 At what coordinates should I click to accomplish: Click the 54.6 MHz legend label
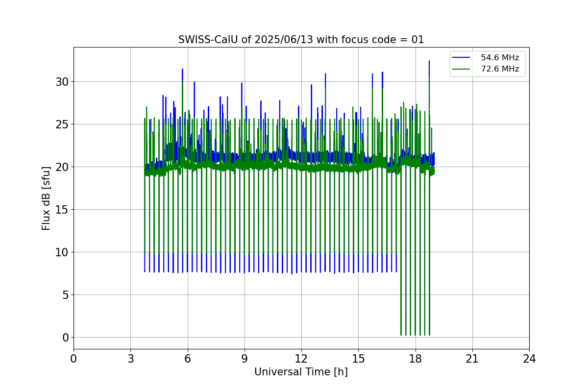pos(500,58)
